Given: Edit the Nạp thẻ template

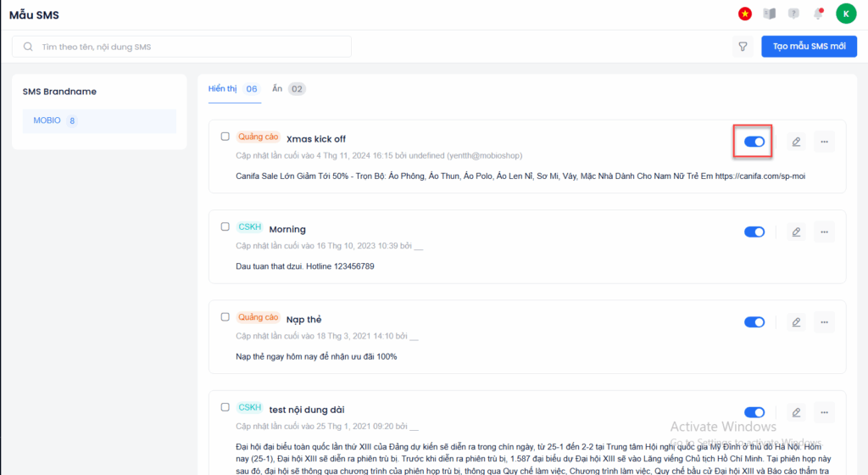Looking at the screenshot, I should click(796, 322).
